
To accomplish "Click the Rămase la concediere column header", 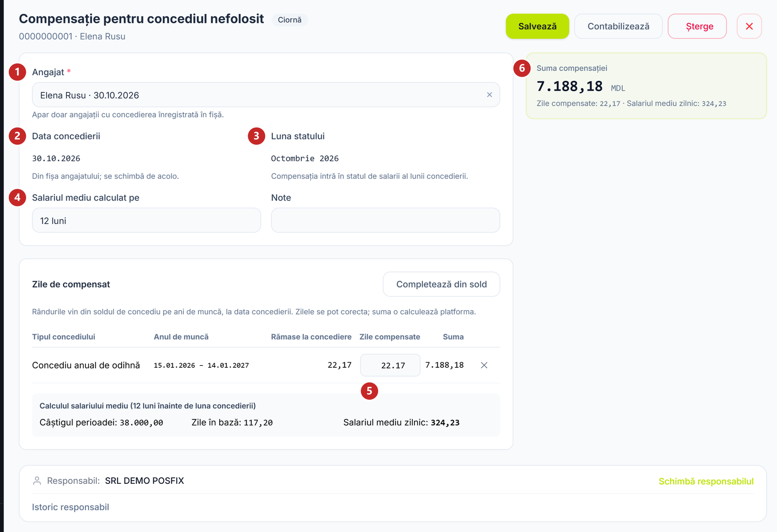I will 311,337.
